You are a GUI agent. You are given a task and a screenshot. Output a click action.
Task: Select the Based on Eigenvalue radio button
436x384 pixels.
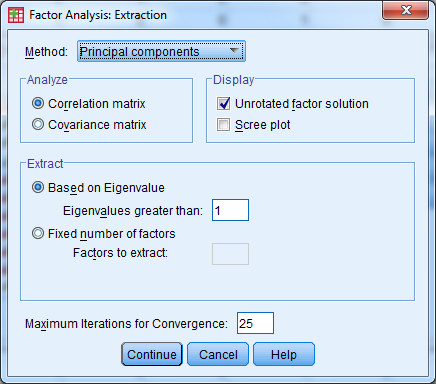coord(38,187)
